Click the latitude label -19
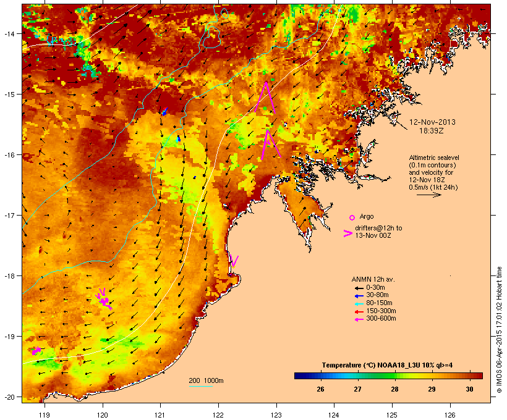The width and height of the screenshot is (507, 420). [x=9, y=337]
